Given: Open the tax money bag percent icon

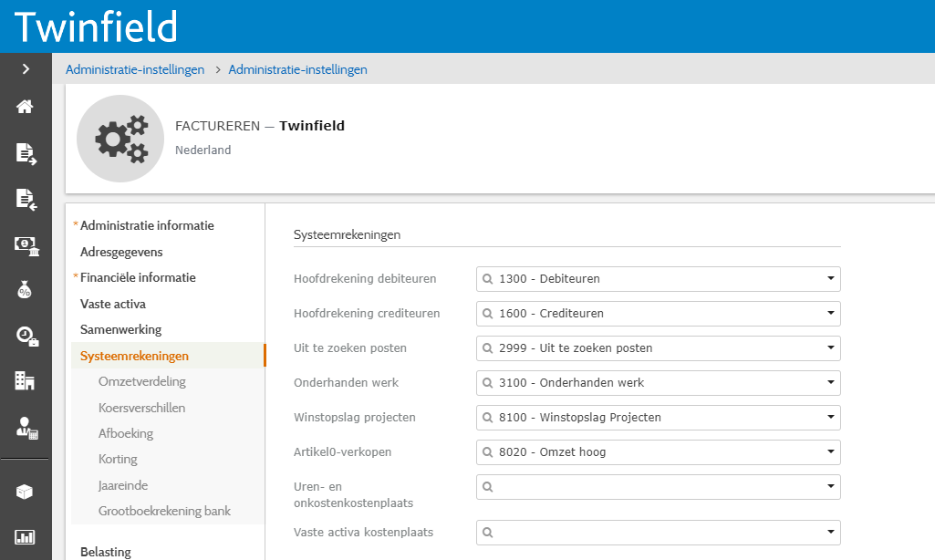Looking at the screenshot, I should click(x=26, y=290).
